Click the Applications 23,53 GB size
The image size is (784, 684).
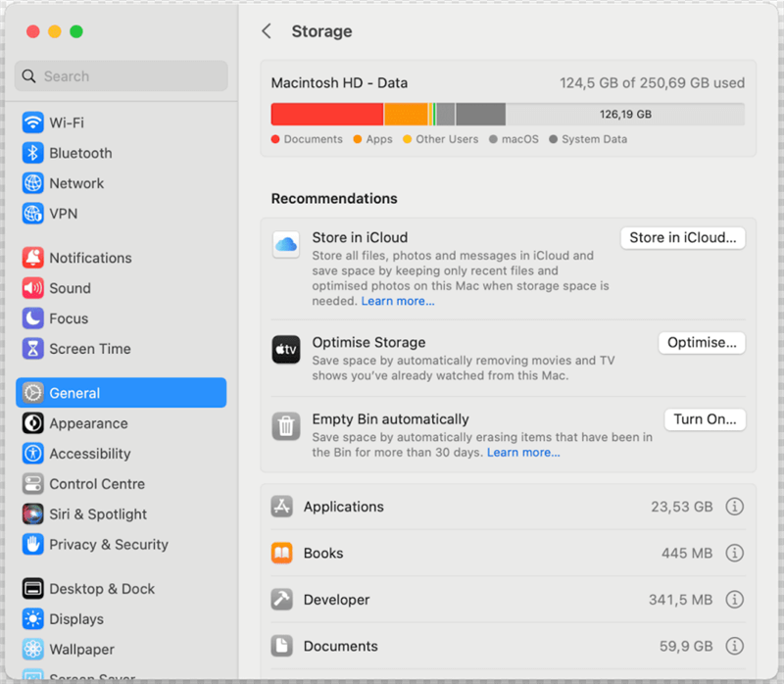(x=681, y=507)
